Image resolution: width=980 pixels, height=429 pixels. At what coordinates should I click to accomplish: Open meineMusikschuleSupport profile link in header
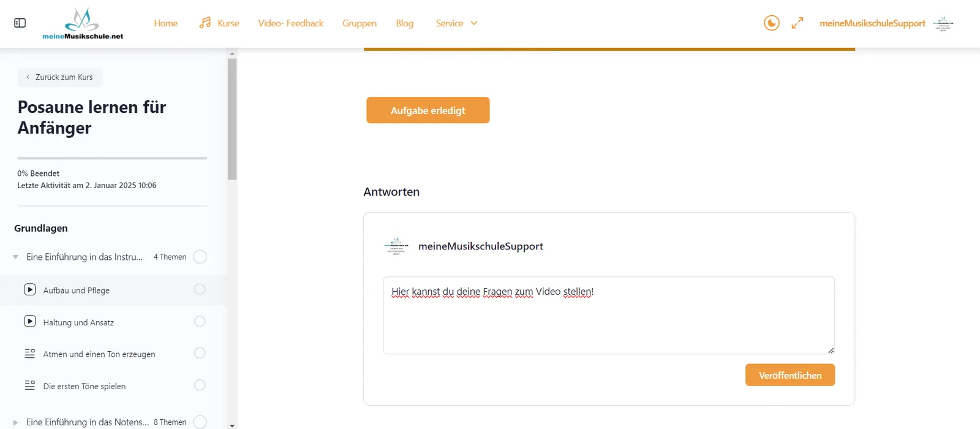pyautogui.click(x=872, y=23)
